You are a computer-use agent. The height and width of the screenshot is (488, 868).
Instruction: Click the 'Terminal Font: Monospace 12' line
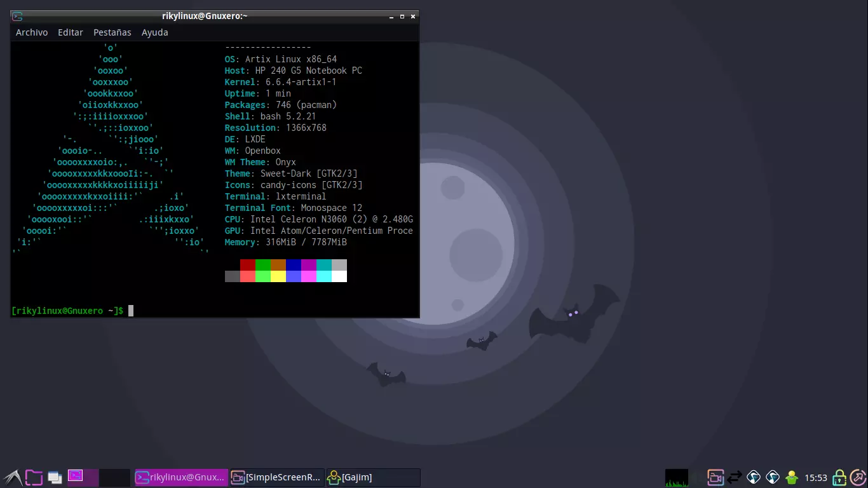pos(294,208)
